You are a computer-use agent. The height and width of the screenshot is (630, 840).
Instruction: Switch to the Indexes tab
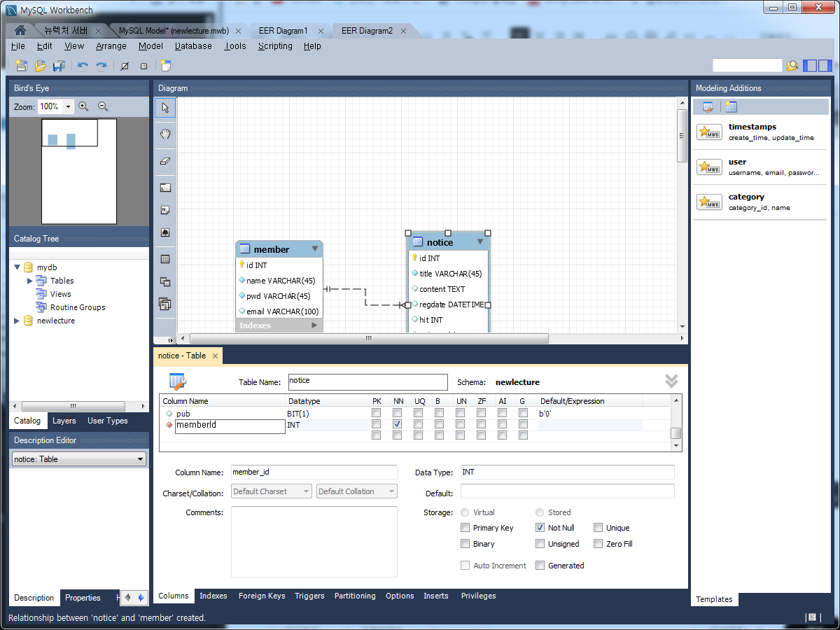click(213, 596)
